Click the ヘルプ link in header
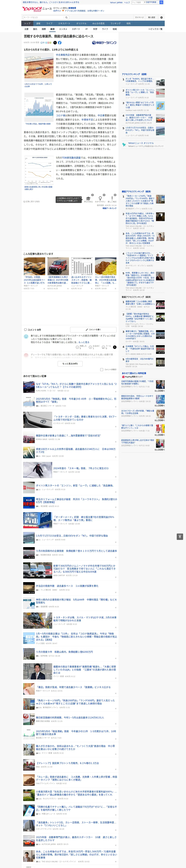Screen dimensions: 186x868 [127, 2]
